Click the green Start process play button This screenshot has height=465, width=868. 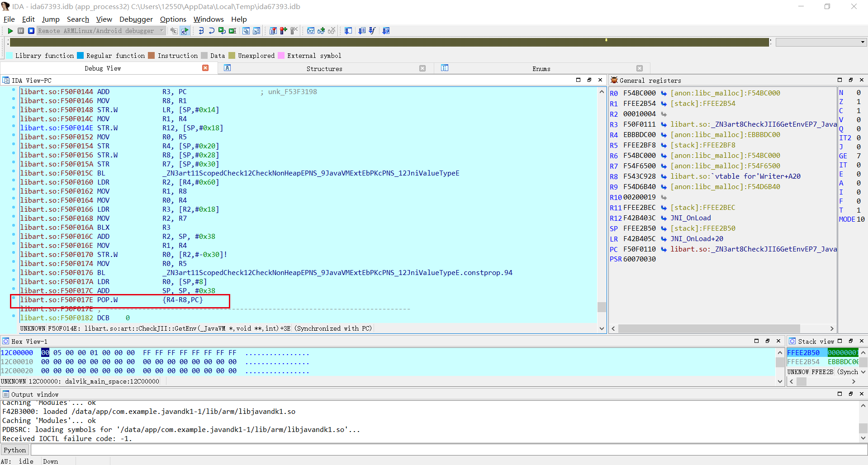10,31
